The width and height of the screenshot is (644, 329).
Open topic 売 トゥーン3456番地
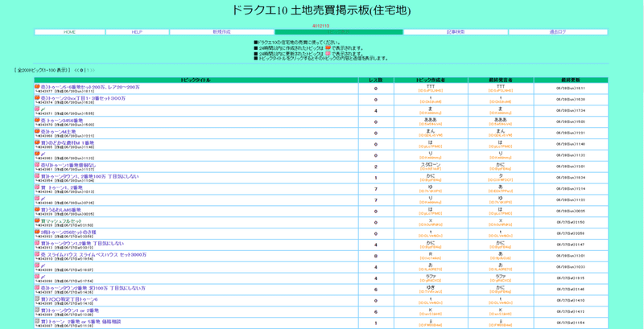[62, 120]
